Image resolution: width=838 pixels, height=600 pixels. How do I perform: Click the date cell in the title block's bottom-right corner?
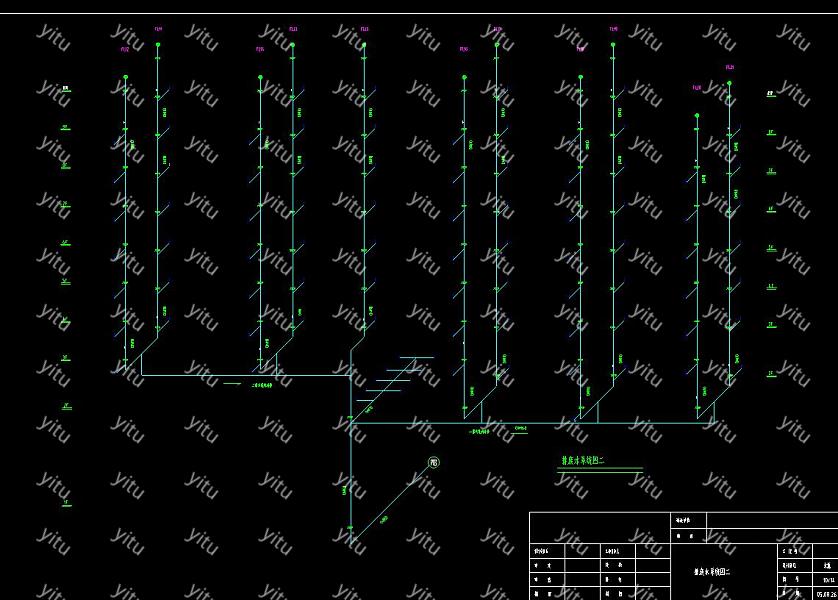826,594
